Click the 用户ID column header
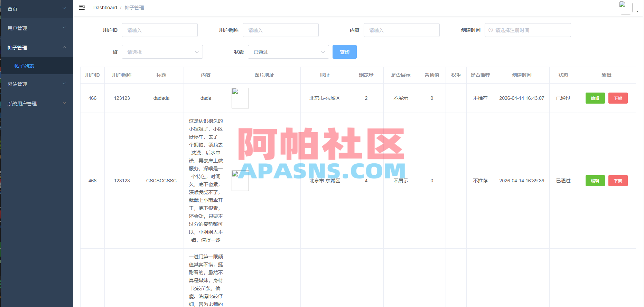Viewport: 644px width, 307px height. (x=92, y=75)
